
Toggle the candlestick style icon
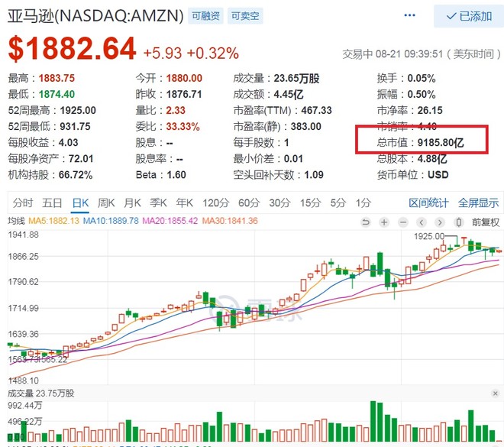coord(459,222)
